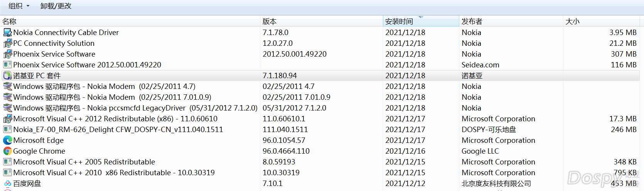Click version 7.10.1
The image size is (644, 191).
(273, 183)
